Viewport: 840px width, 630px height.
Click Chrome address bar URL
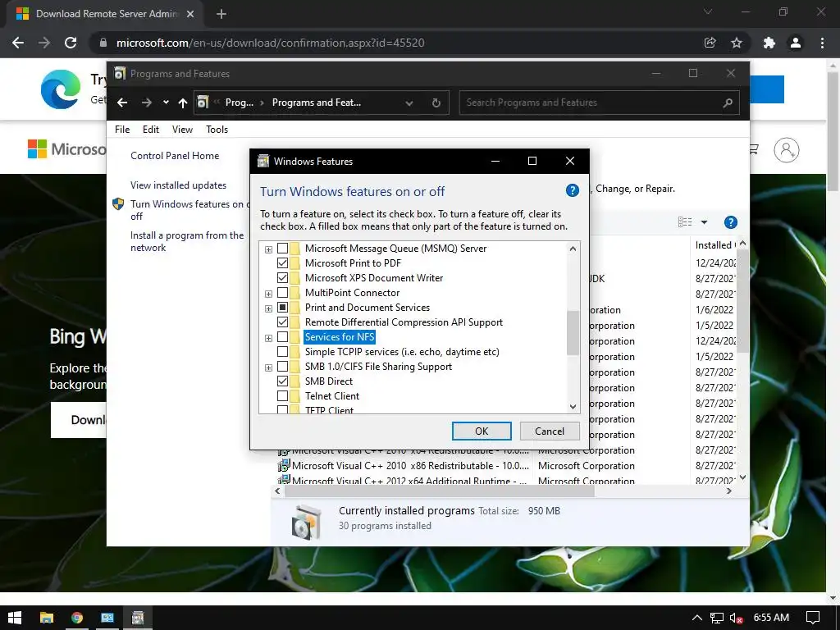[271, 43]
